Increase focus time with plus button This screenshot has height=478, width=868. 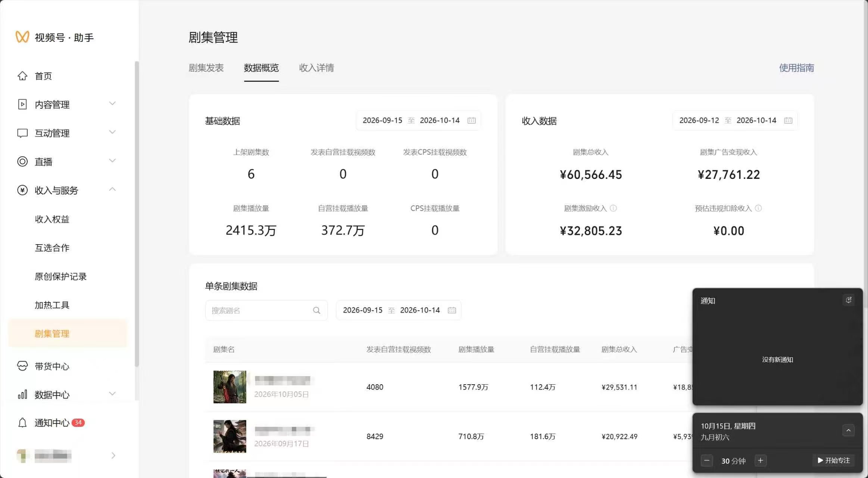pos(761,460)
